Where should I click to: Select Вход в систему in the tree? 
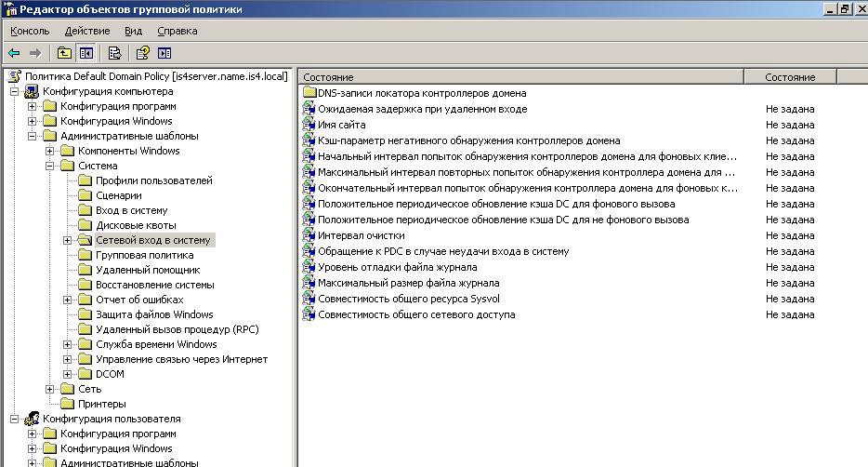point(132,210)
